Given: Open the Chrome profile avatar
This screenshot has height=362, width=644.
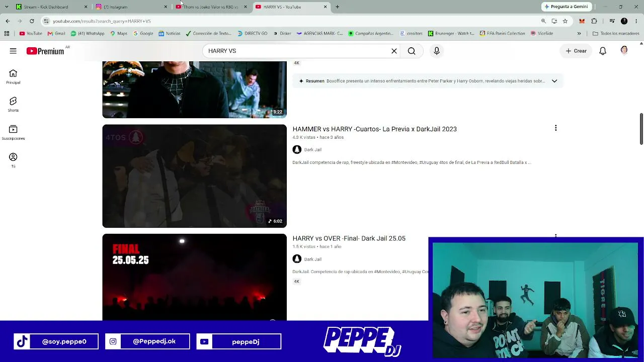Looking at the screenshot, I should (x=624, y=21).
